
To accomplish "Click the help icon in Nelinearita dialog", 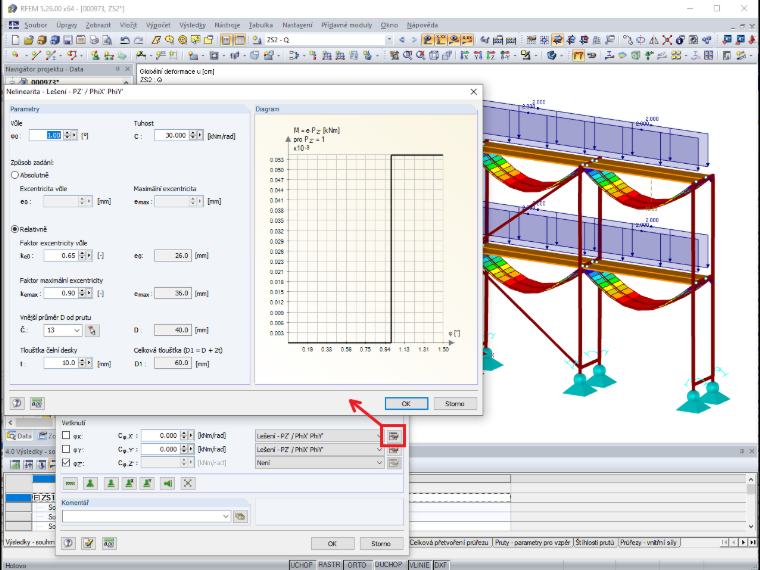I will (x=17, y=403).
